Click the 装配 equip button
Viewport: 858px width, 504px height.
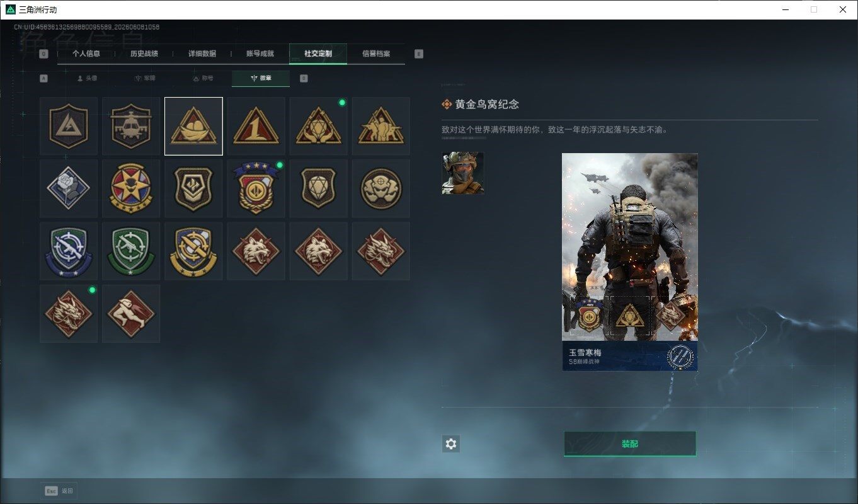(630, 444)
